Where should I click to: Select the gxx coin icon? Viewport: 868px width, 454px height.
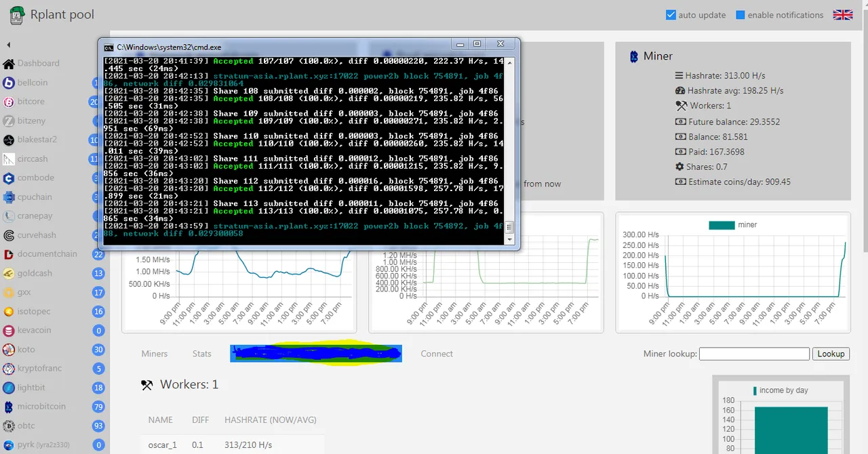(x=9, y=293)
